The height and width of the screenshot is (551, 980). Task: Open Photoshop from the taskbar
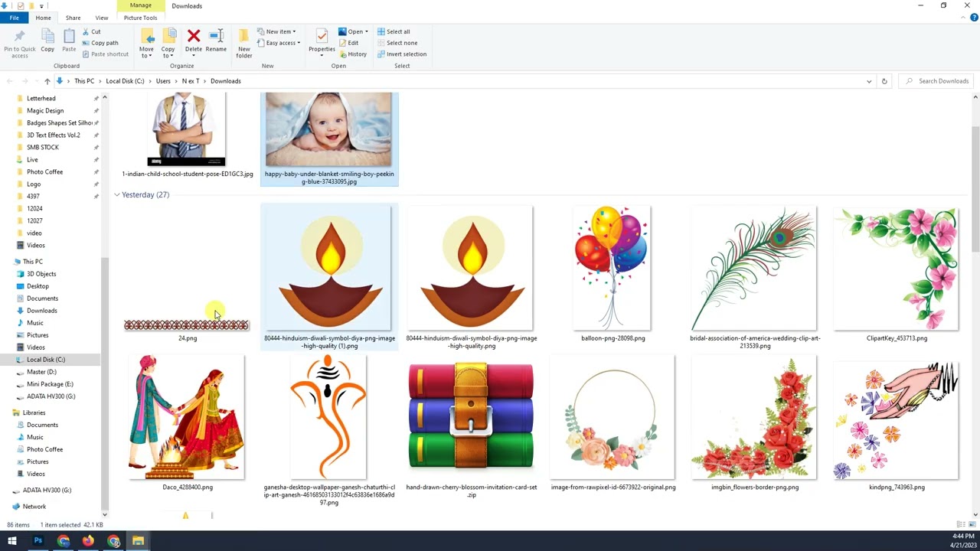[38, 541]
